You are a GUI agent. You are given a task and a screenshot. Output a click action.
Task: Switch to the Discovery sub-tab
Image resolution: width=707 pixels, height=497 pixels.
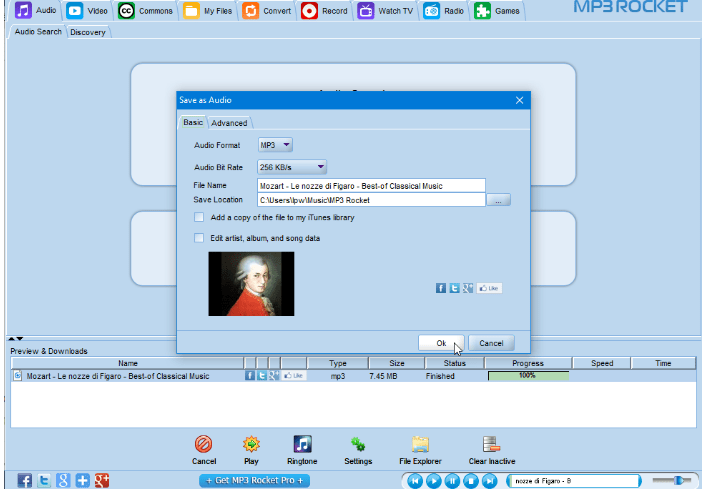click(x=88, y=32)
